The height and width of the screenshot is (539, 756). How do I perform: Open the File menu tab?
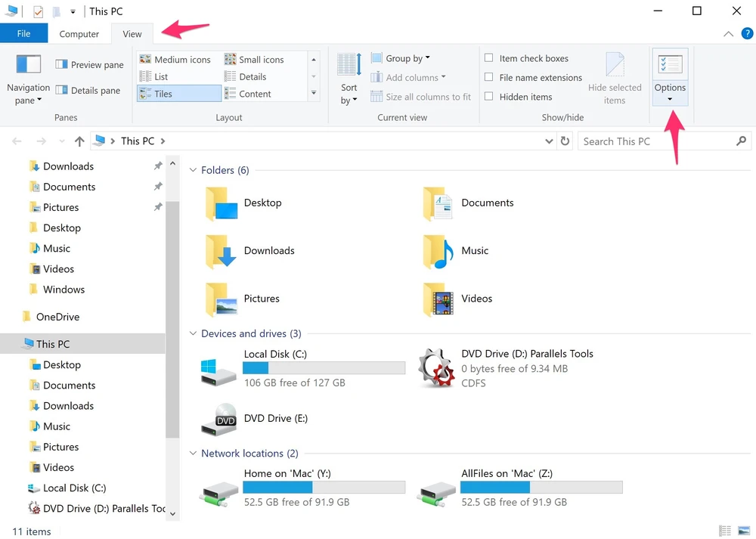(x=23, y=34)
